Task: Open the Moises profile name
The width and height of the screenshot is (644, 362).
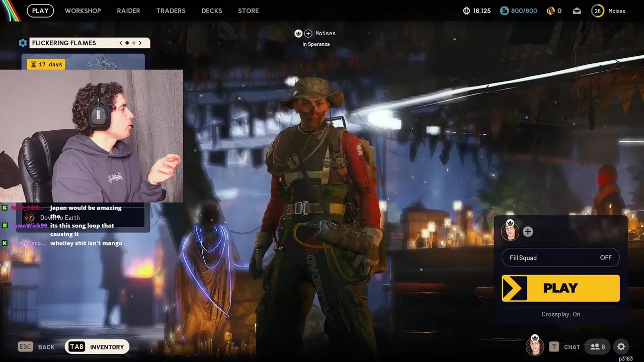Action: [x=617, y=11]
